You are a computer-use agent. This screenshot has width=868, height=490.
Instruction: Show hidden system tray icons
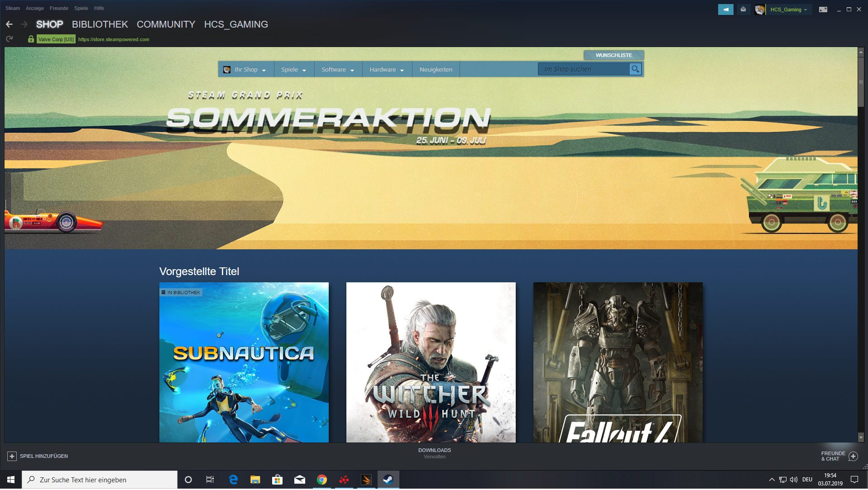772,480
